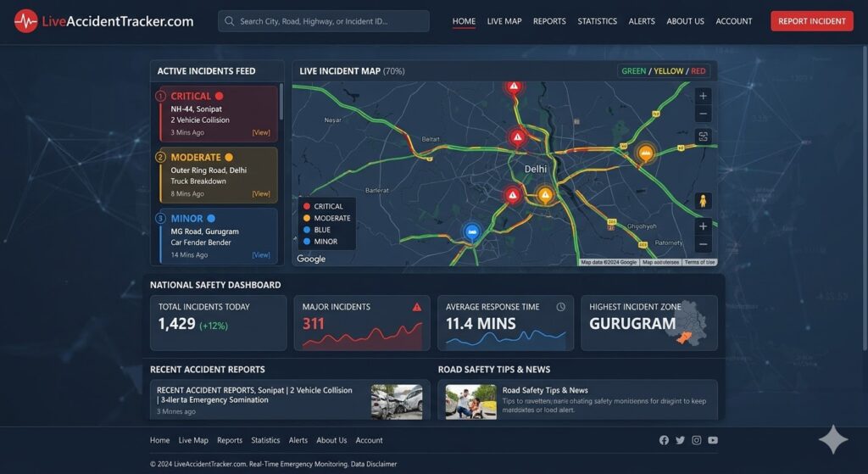Screen dimensions: 868x474
Task: Open the footer About Us link
Action: coord(331,440)
